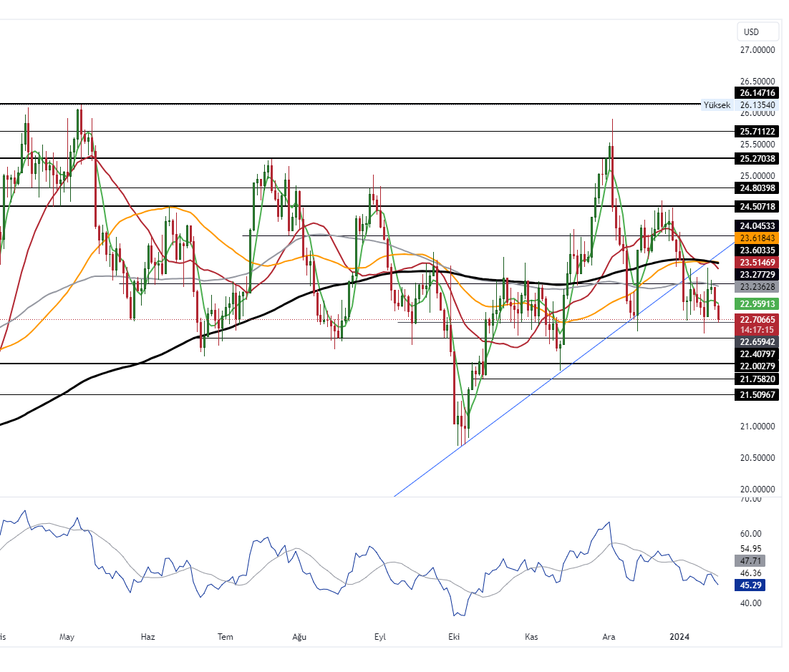Click the Eki label on time axis
Screen dimensions: 789x672
[452, 637]
